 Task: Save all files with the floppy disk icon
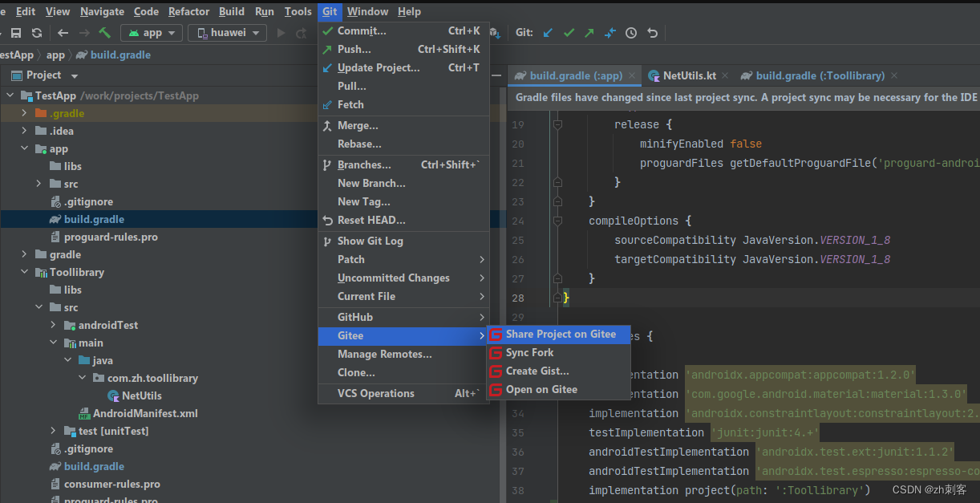pyautogui.click(x=16, y=33)
